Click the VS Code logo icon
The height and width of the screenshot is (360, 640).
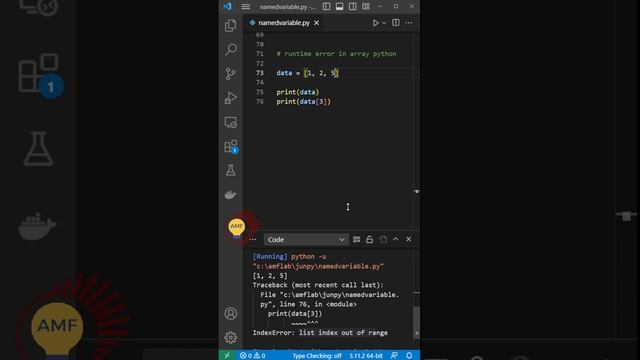coord(228,6)
